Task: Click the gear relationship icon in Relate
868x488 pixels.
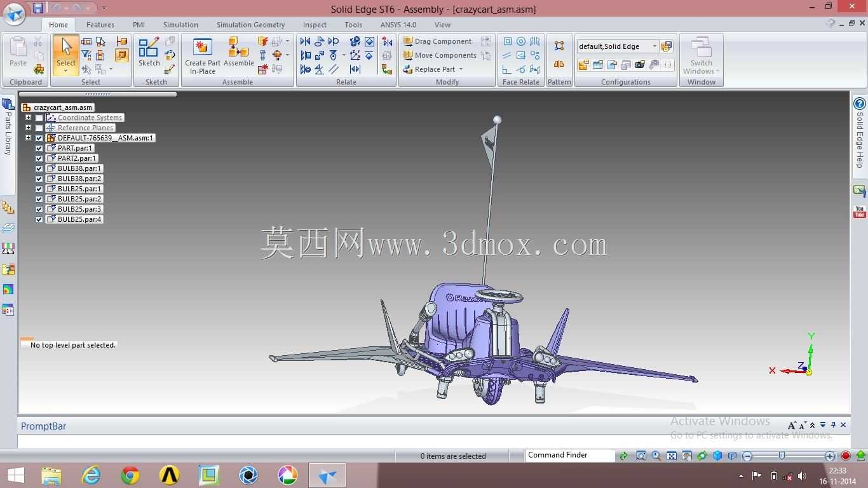Action: [355, 41]
